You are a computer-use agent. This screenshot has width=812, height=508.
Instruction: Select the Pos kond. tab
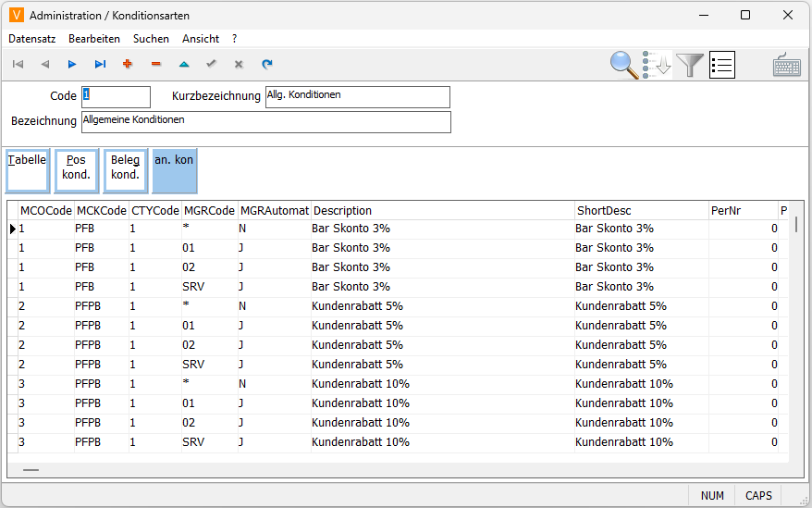[76, 170]
